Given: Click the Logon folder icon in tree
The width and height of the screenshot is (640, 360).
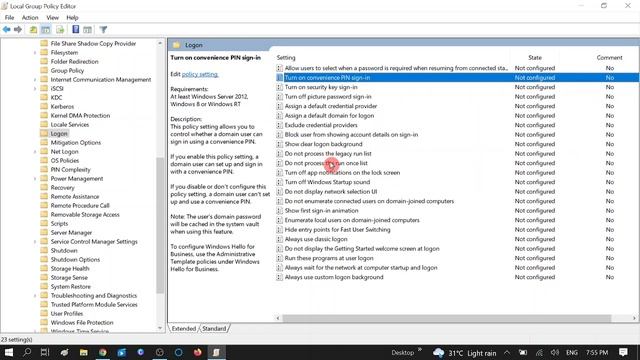Looking at the screenshot, I should pos(44,133).
